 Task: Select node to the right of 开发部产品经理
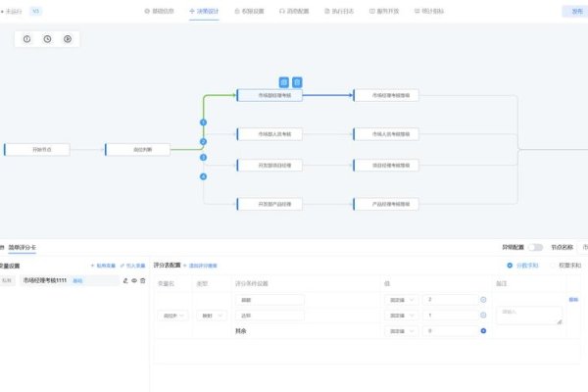click(386, 204)
